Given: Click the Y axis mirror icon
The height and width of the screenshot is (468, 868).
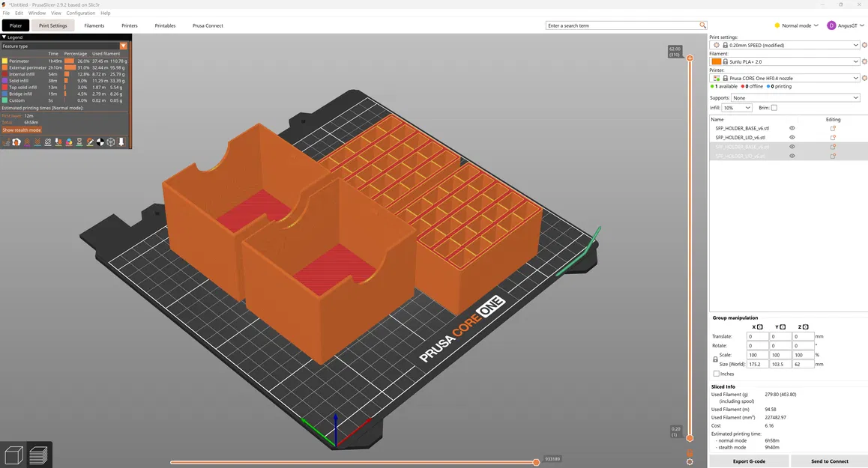Looking at the screenshot, I should click(x=783, y=327).
